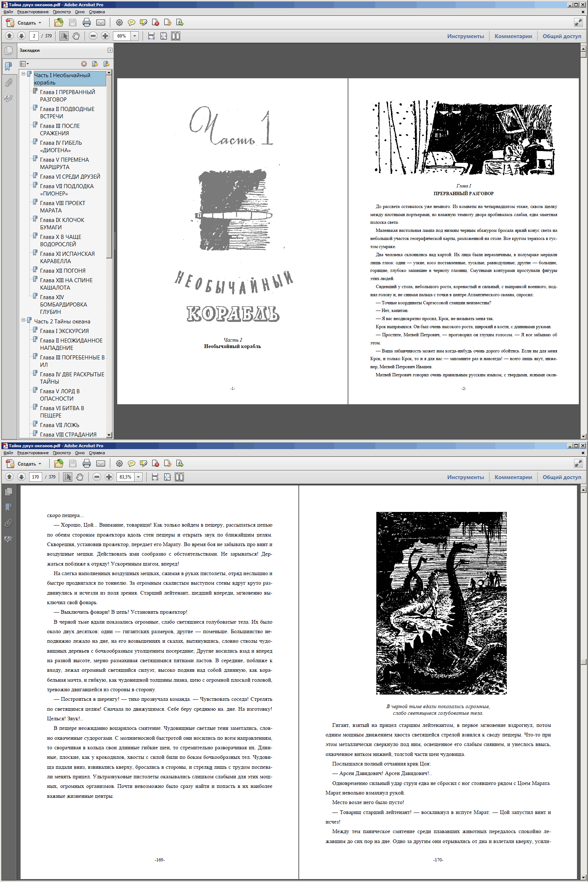The image size is (588, 882).
Task: Open a file in the bottom window toolbar
Action: click(58, 463)
